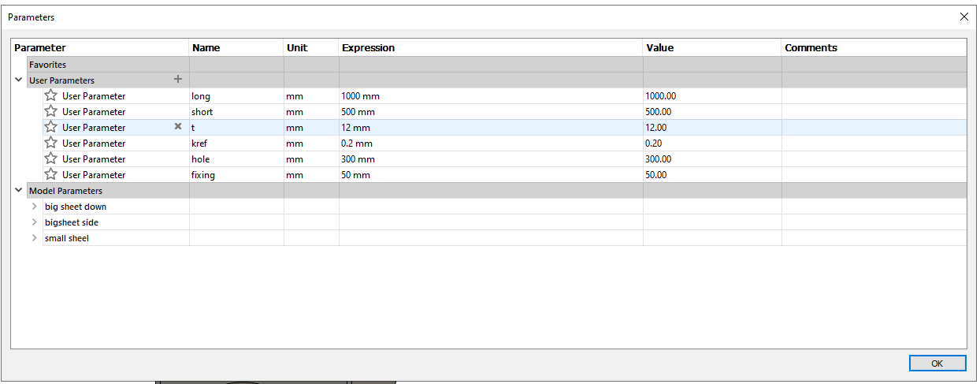Click the unit cell of the 'long' row
Viewport: 980px width, 384px height.
311,95
